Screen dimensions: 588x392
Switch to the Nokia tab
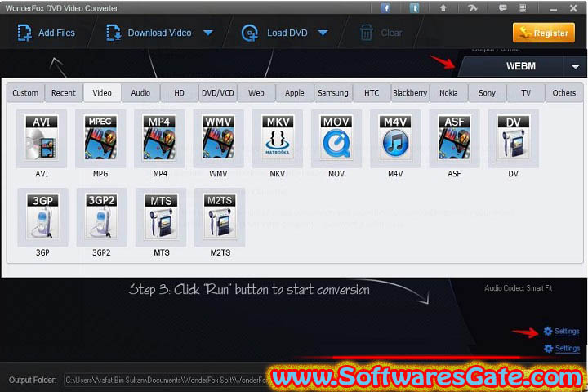448,93
